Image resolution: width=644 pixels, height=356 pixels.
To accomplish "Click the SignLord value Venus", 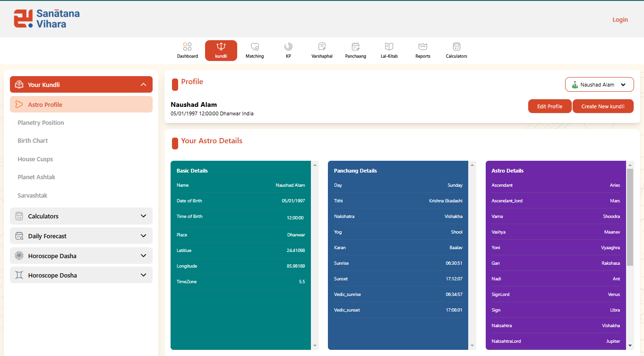I will 614,295.
